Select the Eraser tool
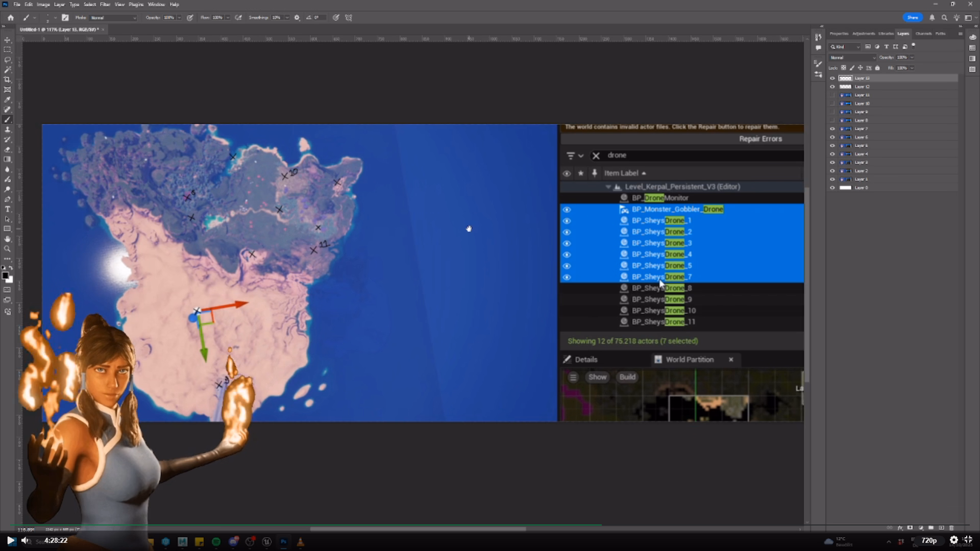The width and height of the screenshot is (980, 551). point(7,149)
